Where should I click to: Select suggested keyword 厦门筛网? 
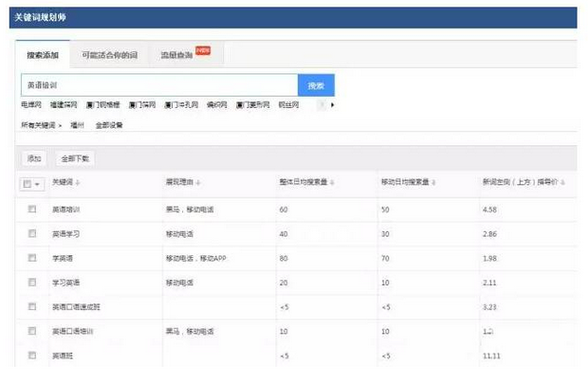pos(142,105)
